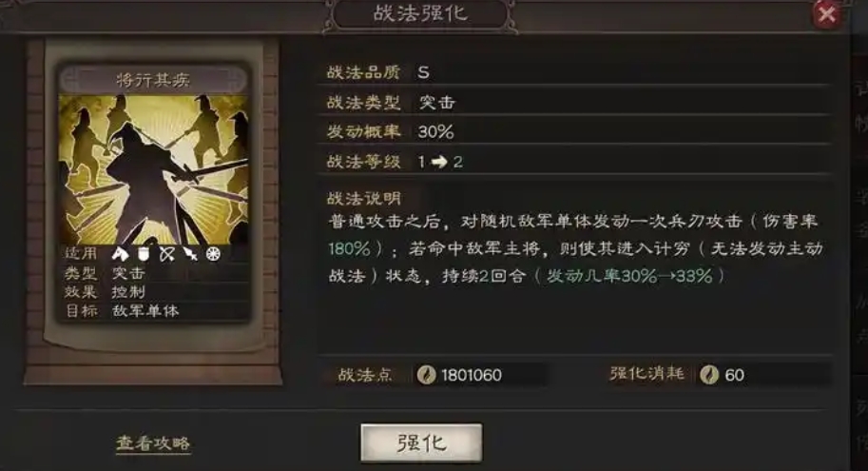Click the level-up arrow between 1 and 2
Image resolution: width=868 pixels, height=471 pixels.
(x=439, y=162)
